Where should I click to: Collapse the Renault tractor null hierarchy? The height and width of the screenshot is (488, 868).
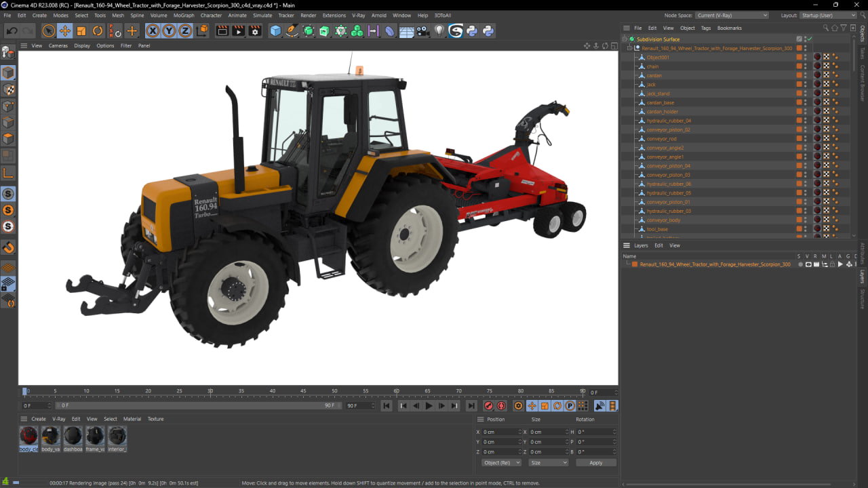click(630, 48)
